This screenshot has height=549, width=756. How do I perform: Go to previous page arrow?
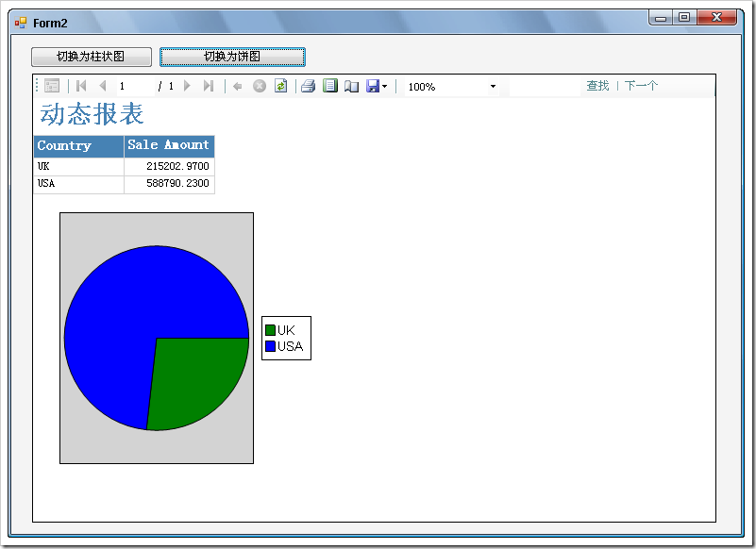click(102, 86)
